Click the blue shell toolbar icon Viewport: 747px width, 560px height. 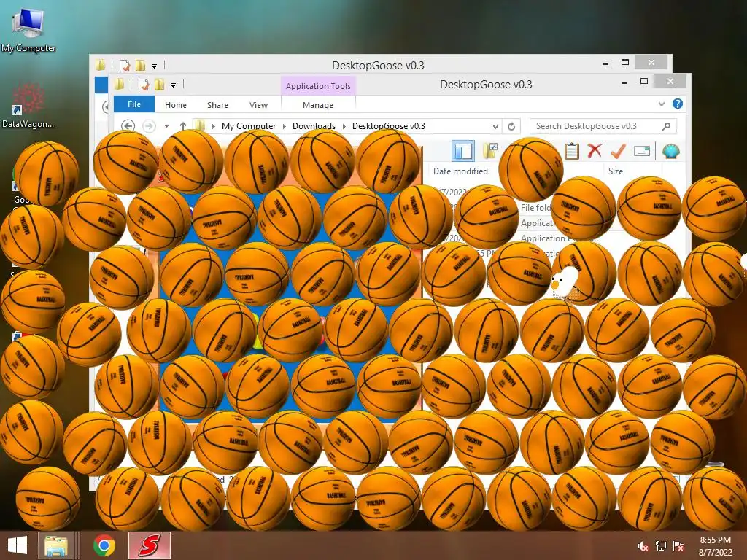671,152
